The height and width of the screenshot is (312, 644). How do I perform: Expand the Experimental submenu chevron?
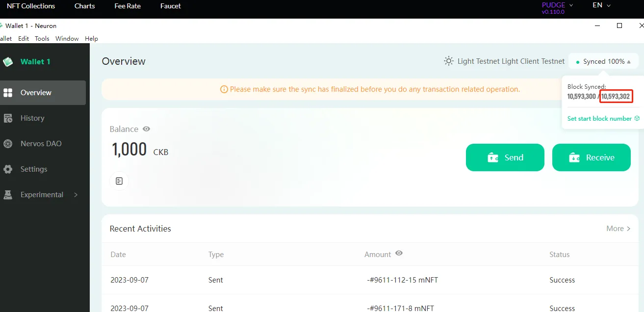click(76, 195)
